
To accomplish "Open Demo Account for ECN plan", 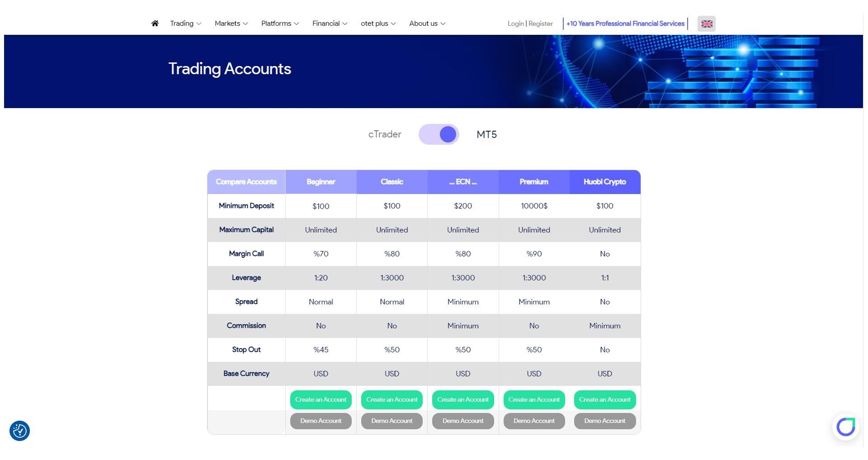I will coord(463,421).
